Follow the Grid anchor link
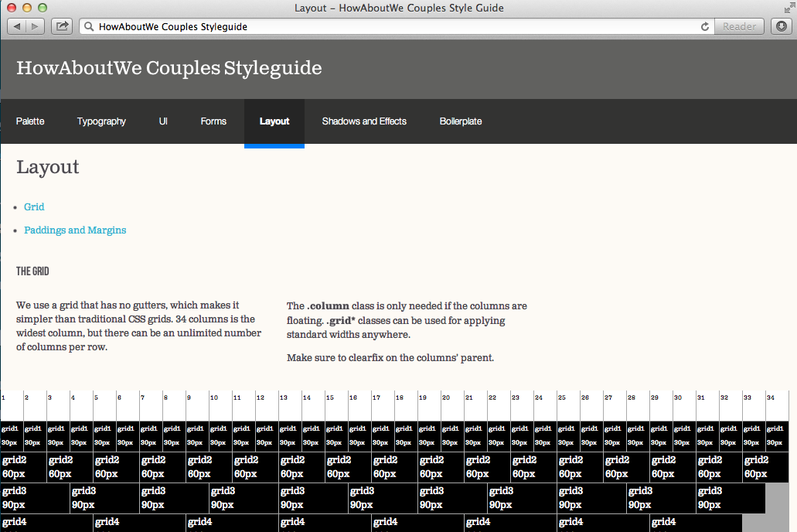The image size is (797, 532). pos(34,207)
